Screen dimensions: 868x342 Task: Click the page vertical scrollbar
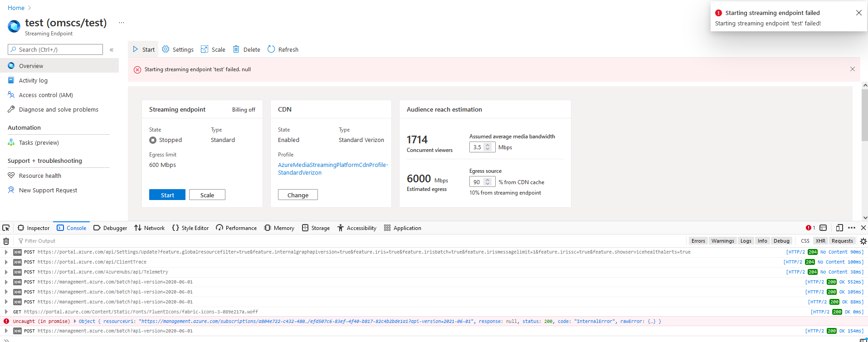865,116
